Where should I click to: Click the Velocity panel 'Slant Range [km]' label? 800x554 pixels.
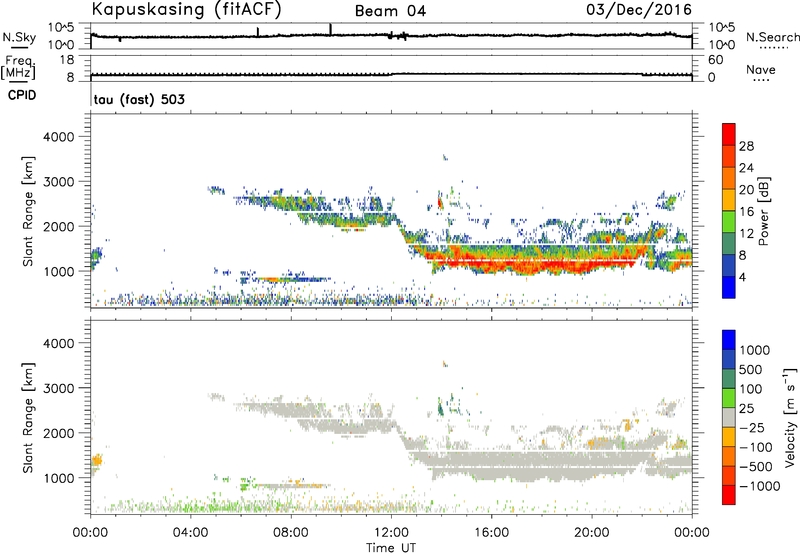tap(28, 418)
